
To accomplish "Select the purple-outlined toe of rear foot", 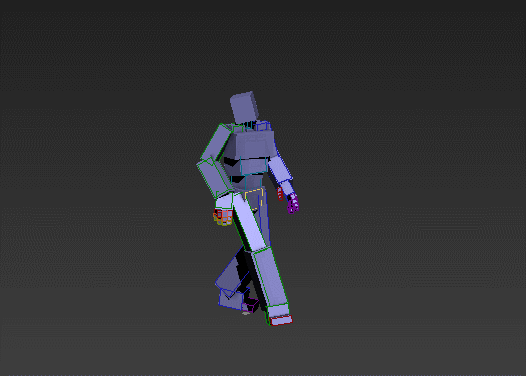I will point(251,305).
